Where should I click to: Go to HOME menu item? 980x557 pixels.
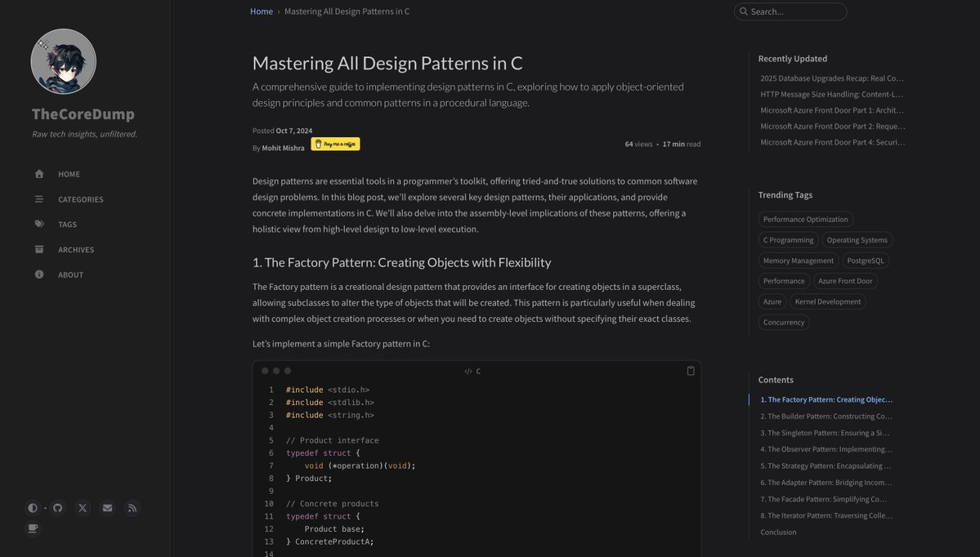69,174
